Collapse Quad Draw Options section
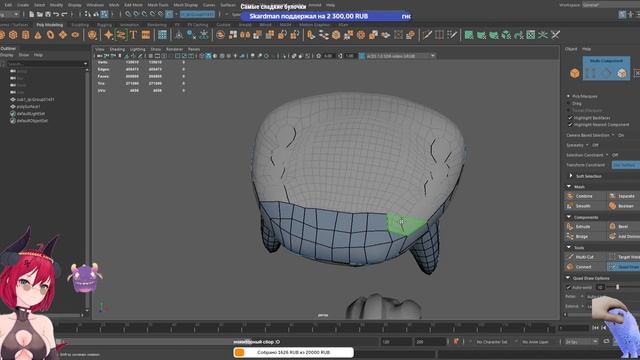The image size is (640, 360). 568,278
